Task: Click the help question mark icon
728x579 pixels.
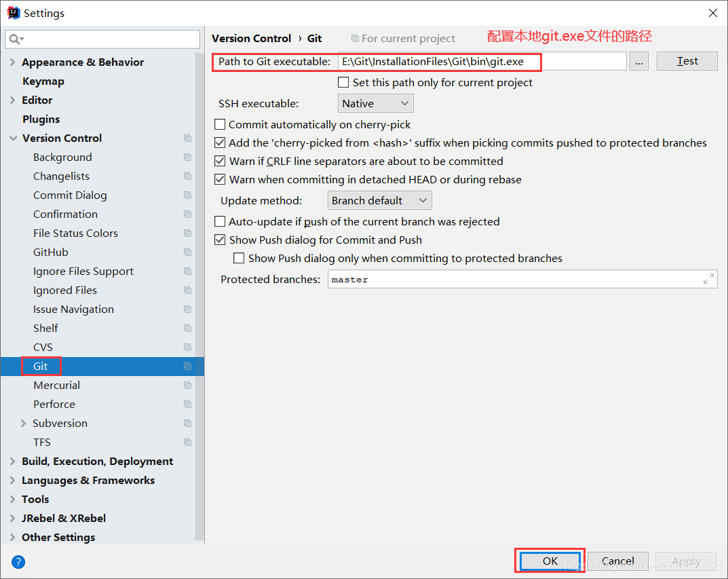Action: pyautogui.click(x=18, y=562)
